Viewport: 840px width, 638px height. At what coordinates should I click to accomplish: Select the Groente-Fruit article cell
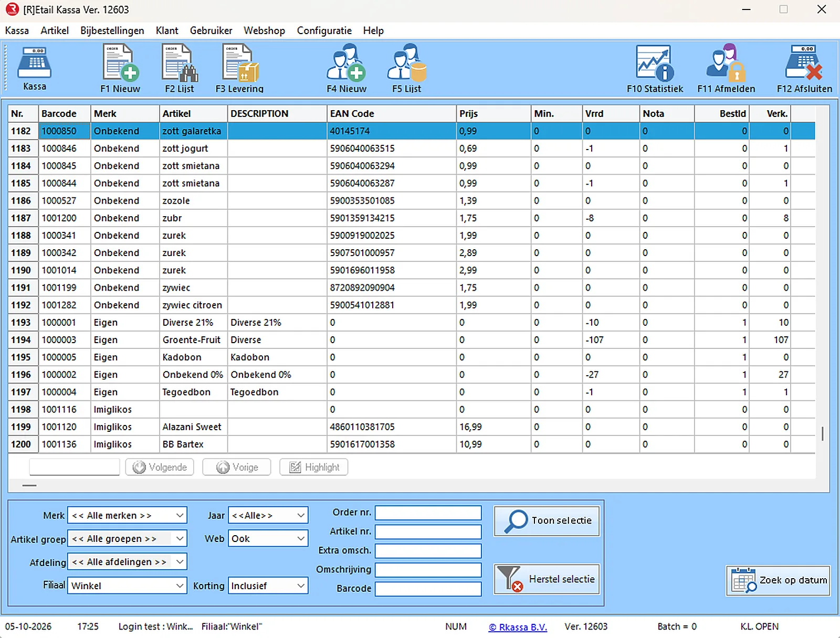point(193,339)
